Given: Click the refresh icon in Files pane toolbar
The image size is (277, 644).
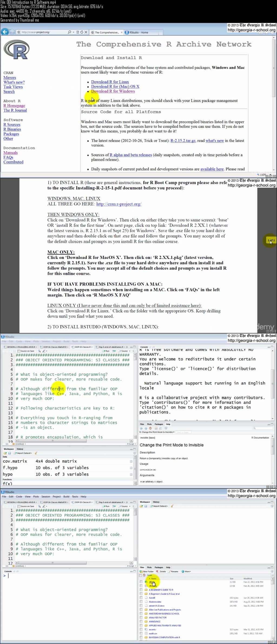Looking at the screenshot, I should 272,571.
